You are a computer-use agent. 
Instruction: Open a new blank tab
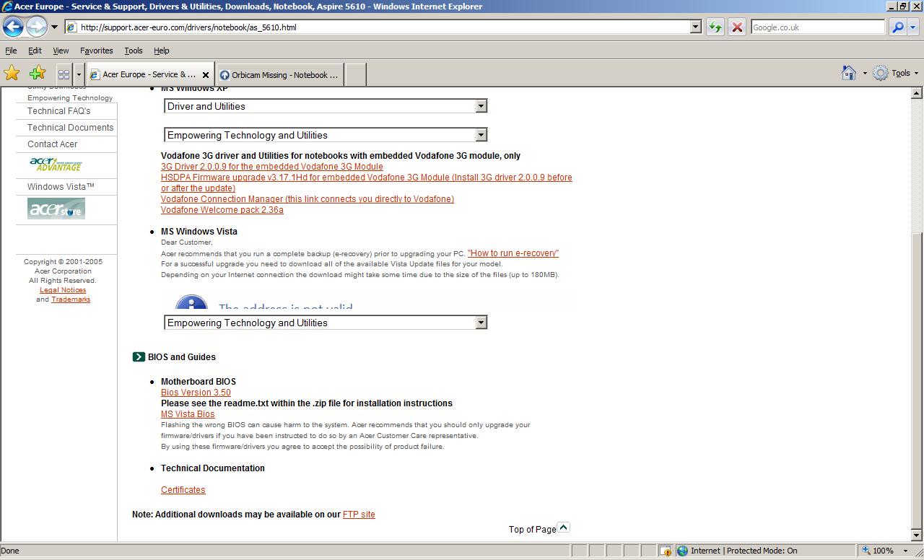click(x=355, y=74)
